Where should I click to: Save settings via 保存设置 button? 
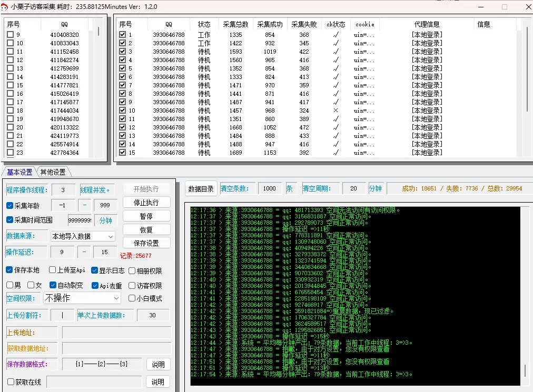coord(146,243)
